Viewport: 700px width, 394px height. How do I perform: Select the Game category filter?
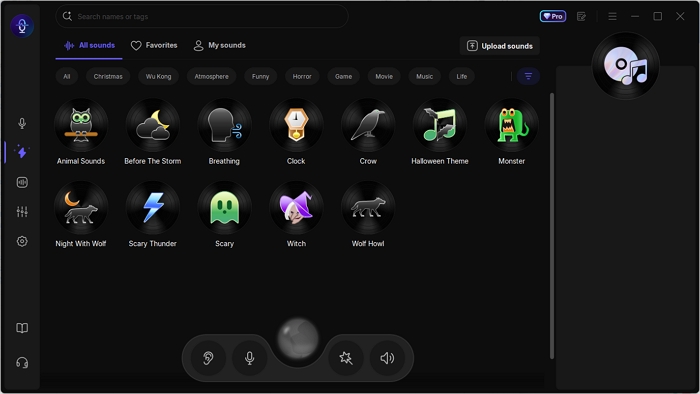pyautogui.click(x=343, y=76)
